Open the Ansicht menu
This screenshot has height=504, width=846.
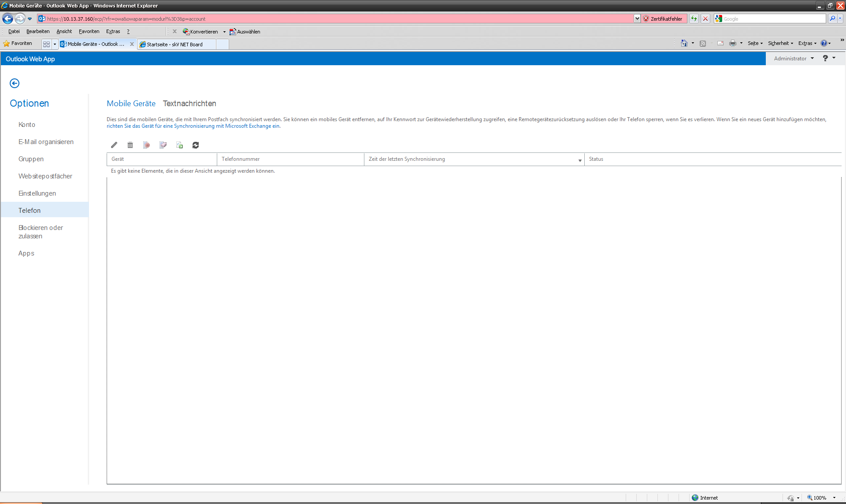tap(64, 31)
